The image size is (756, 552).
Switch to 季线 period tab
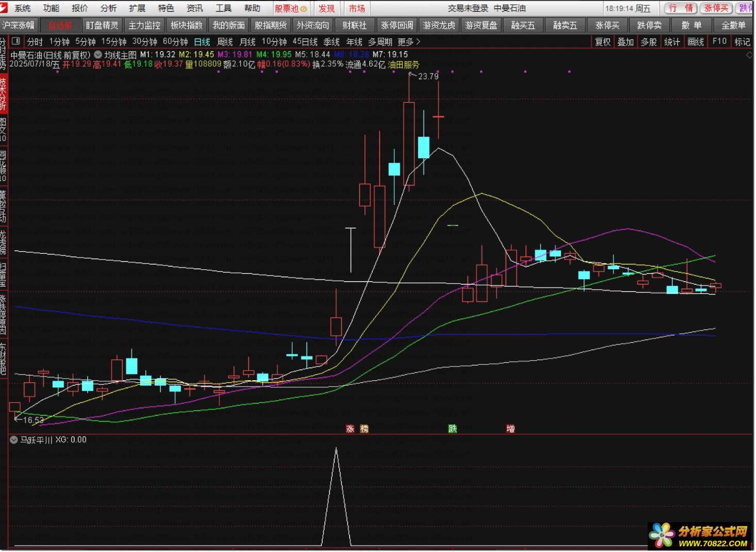(332, 42)
